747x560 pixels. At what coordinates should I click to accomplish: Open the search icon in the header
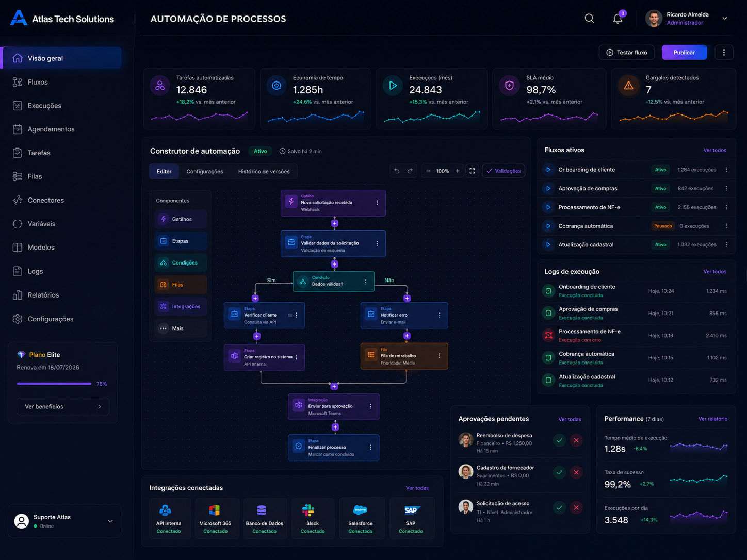point(589,19)
